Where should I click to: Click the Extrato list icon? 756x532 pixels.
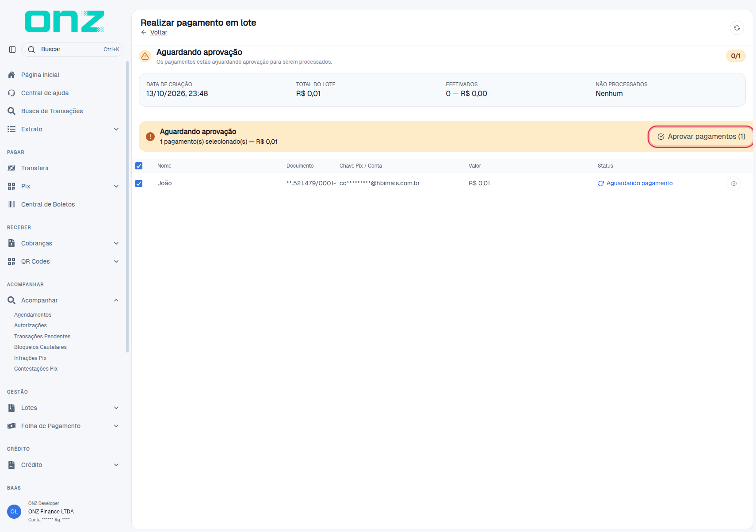point(11,129)
